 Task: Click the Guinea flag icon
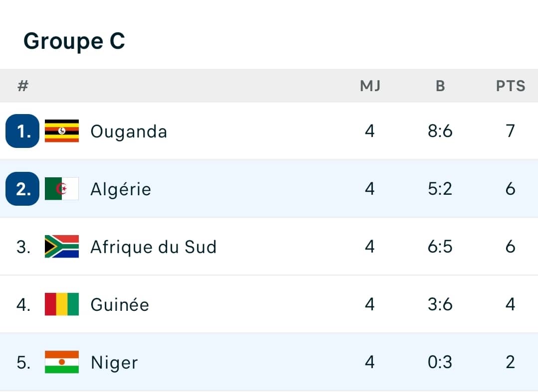tap(62, 304)
